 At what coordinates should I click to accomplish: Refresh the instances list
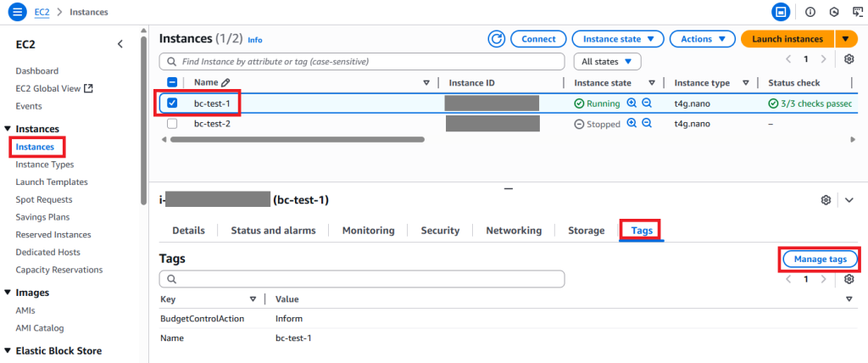[497, 39]
